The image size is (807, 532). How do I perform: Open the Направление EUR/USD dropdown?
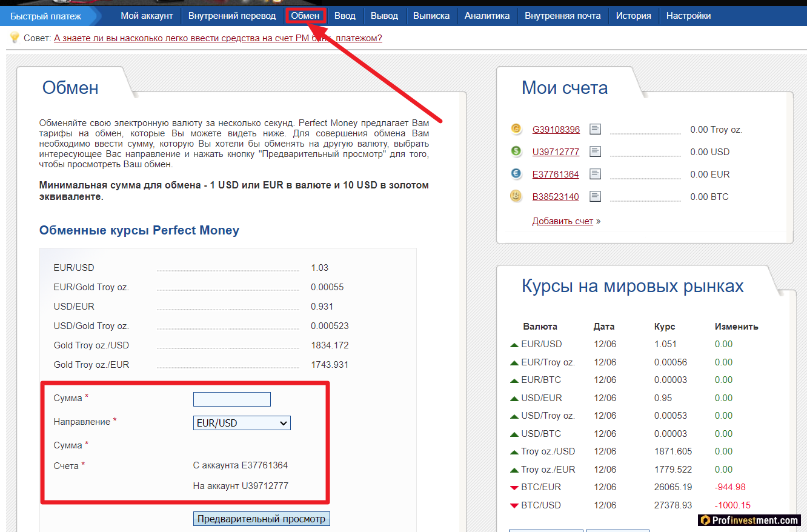pyautogui.click(x=242, y=423)
